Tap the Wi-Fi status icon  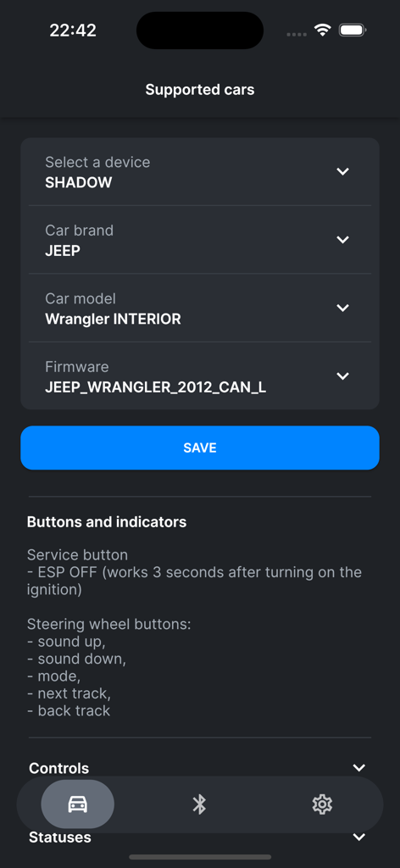(322, 30)
